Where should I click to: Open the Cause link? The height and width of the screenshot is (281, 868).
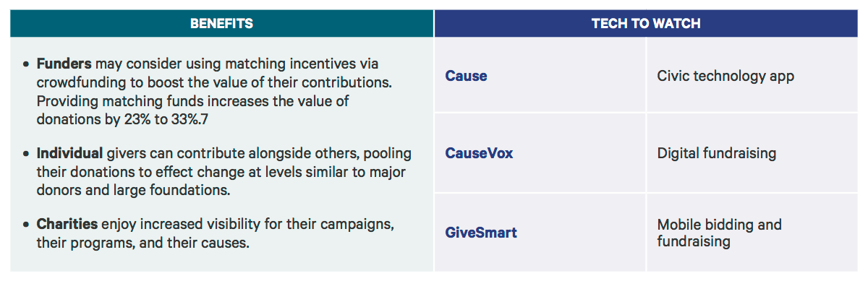[466, 76]
